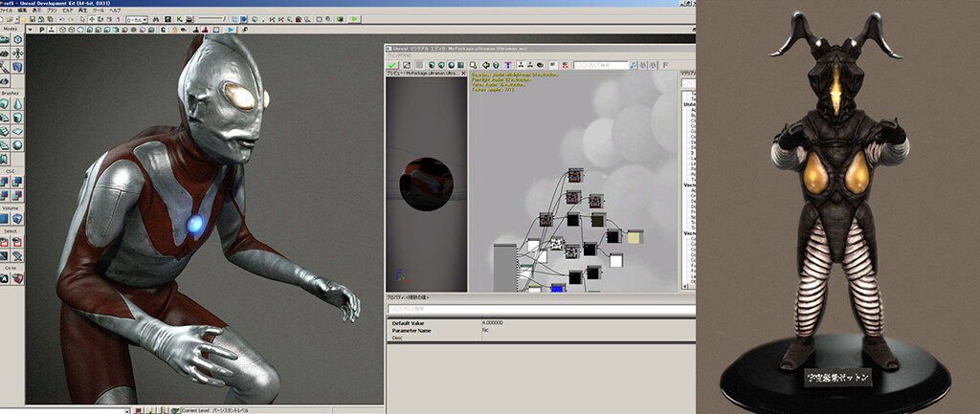This screenshot has height=414, width=980.
Task: Select the rotate widget icon in main toolbar
Action: (100, 19)
